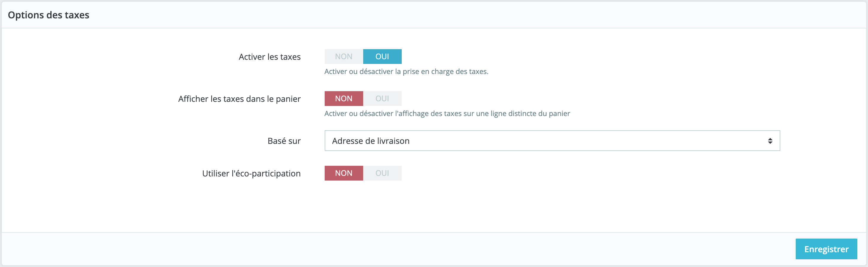Save settings with the Enregistrer button
868x267 pixels.
pyautogui.click(x=826, y=249)
